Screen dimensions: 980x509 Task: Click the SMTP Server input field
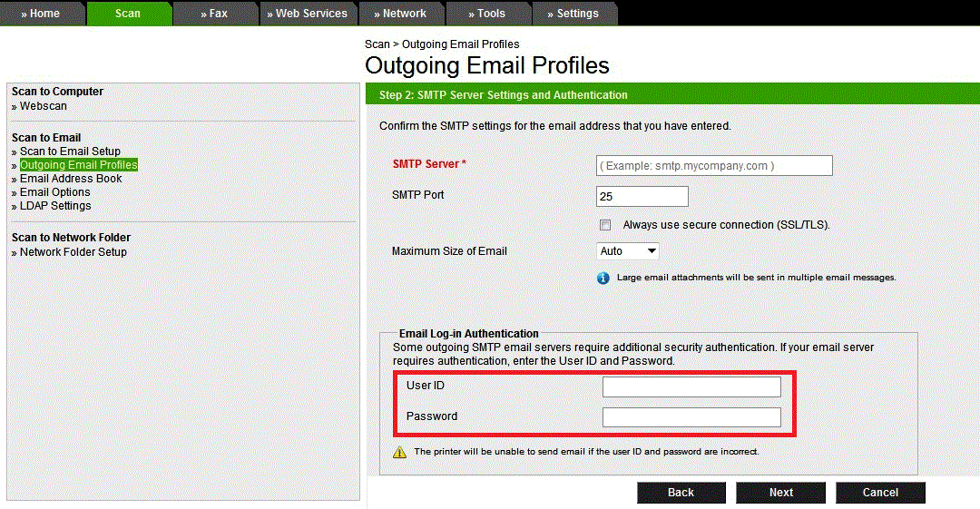coord(714,165)
